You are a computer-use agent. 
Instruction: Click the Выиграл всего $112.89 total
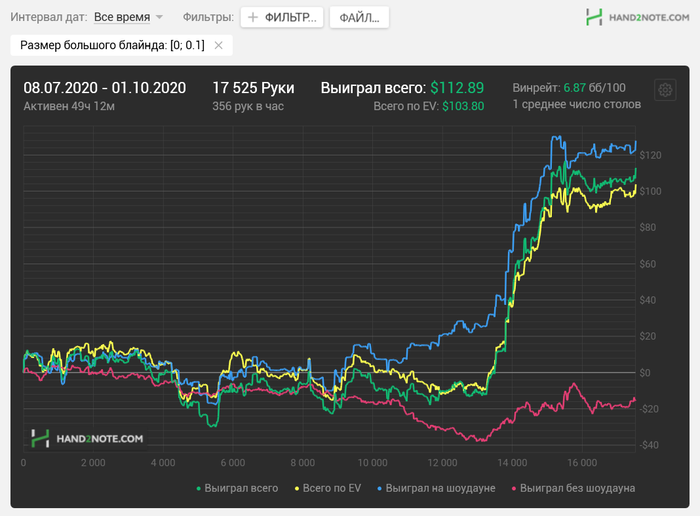coord(401,87)
